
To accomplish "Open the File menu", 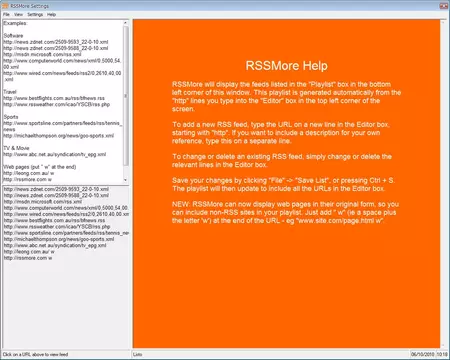I will coord(6,14).
